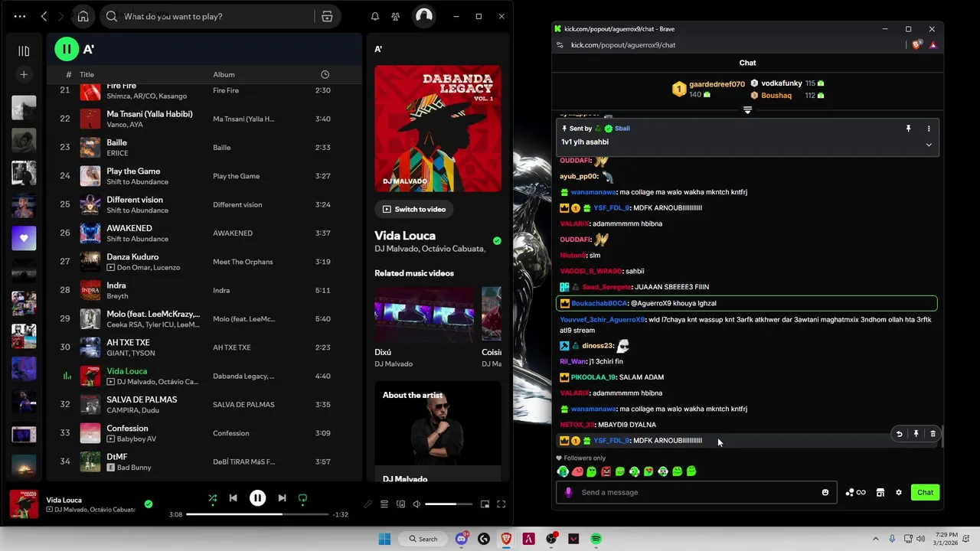Select the track Confession

tap(127, 429)
